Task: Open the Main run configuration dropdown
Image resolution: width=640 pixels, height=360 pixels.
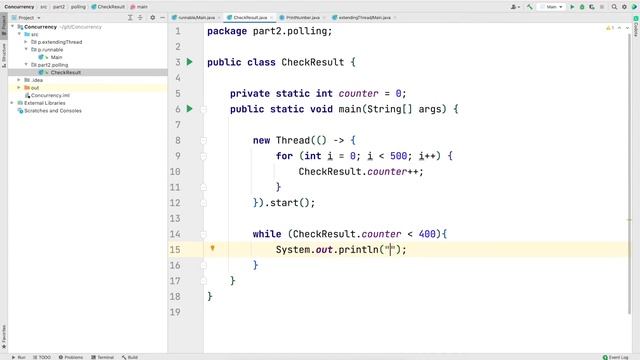Action: pos(551,7)
